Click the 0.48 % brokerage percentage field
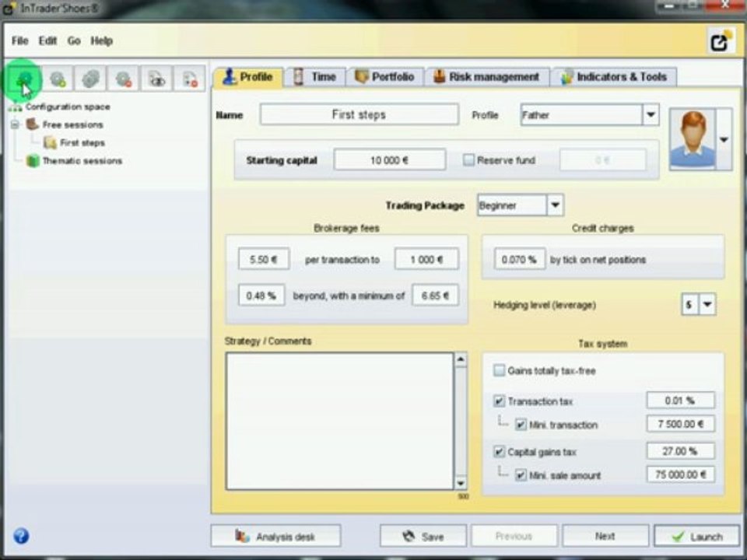 (261, 296)
